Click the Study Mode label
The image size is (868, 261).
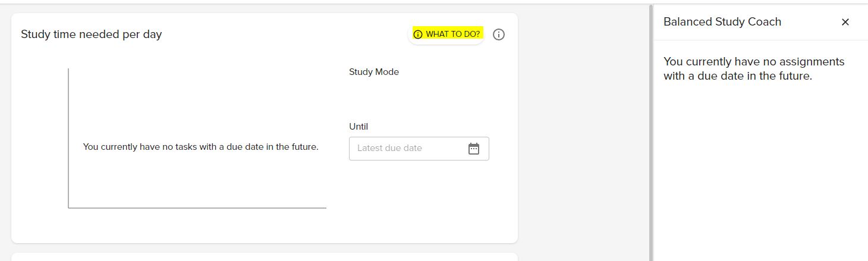pyautogui.click(x=374, y=72)
